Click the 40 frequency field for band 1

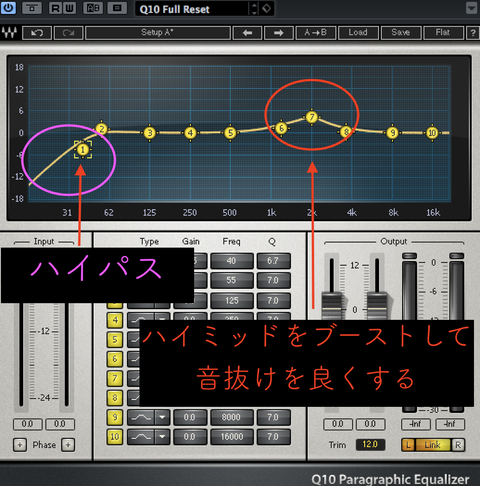tap(232, 261)
